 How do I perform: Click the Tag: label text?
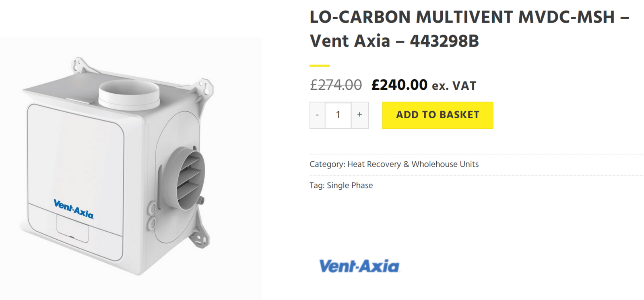point(317,185)
